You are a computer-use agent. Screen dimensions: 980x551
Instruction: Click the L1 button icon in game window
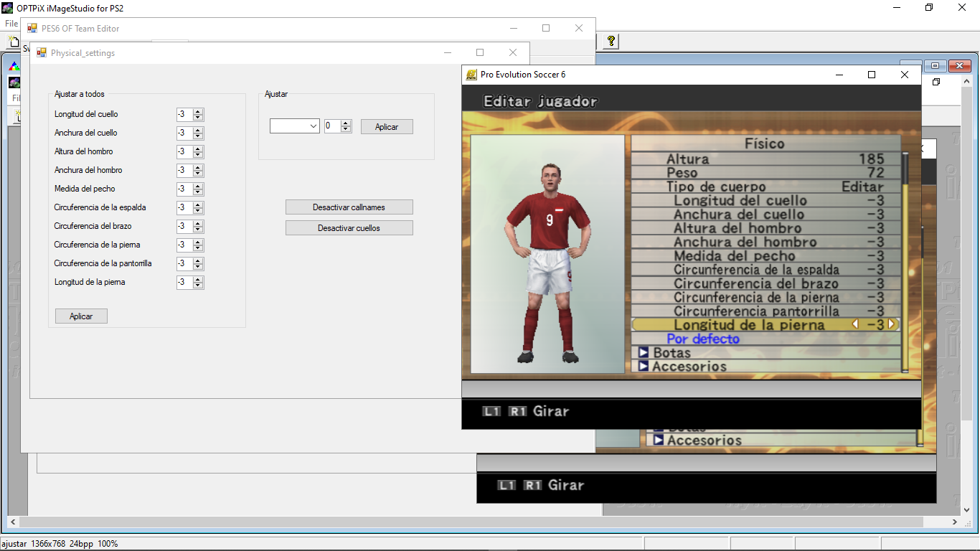coord(491,412)
